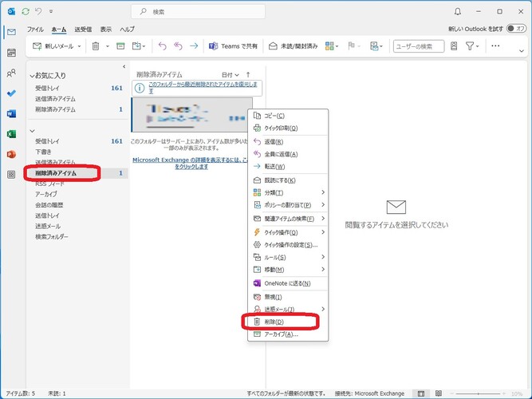Reverse sort order with the up arrow
The height and width of the screenshot is (399, 532).
(x=248, y=75)
